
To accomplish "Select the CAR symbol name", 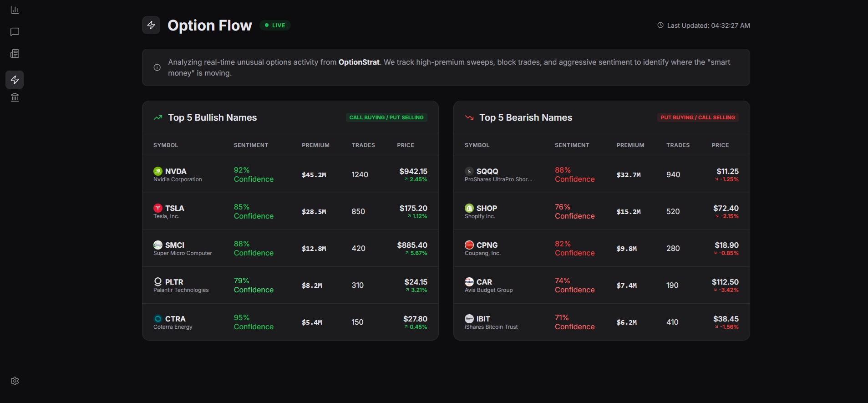I will click(x=484, y=282).
